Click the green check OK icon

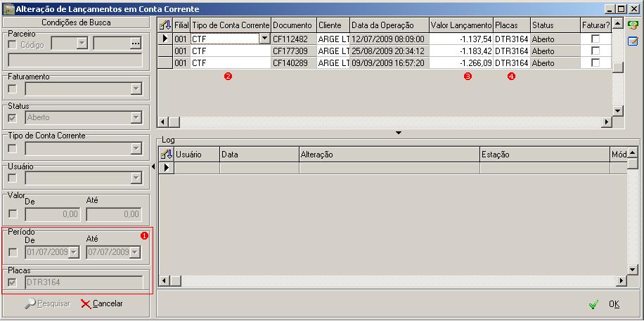pyautogui.click(x=593, y=305)
